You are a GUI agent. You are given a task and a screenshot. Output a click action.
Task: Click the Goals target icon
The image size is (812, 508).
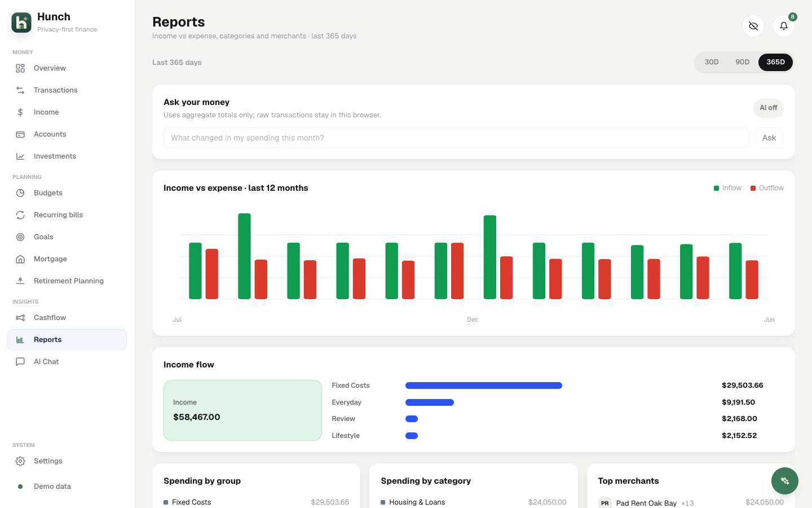pyautogui.click(x=20, y=237)
